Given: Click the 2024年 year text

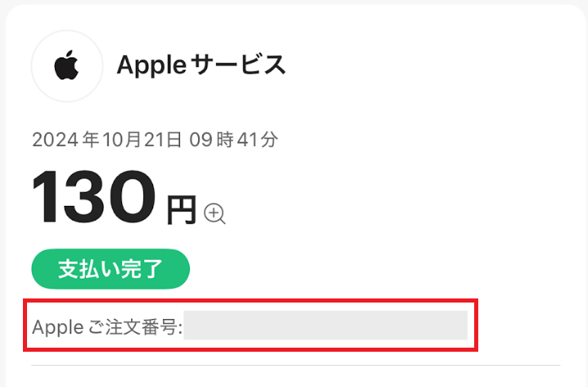Looking at the screenshot, I should tap(57, 139).
